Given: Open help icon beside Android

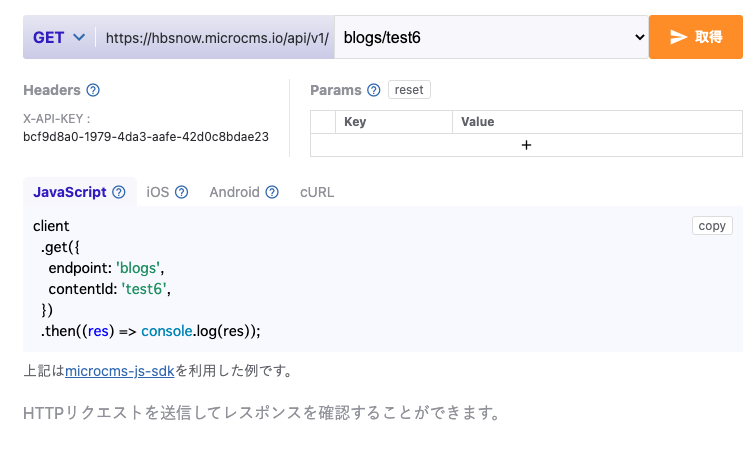Looking at the screenshot, I should [272, 192].
